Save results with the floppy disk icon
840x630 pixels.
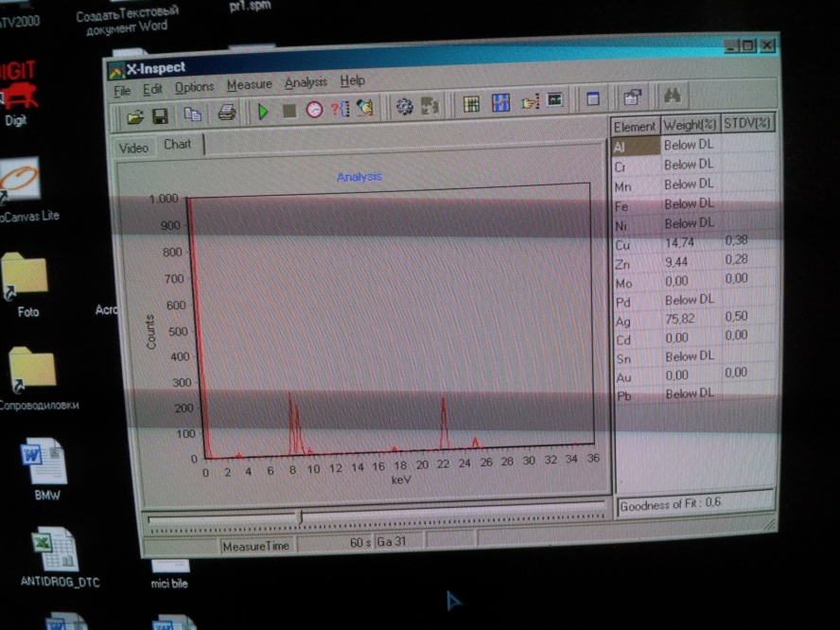point(160,115)
